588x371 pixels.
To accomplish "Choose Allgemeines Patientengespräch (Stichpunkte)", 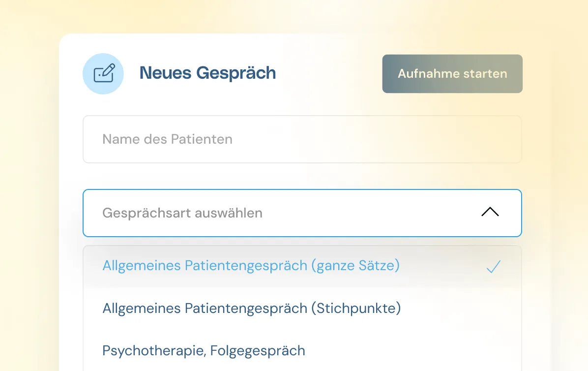I will tap(251, 308).
